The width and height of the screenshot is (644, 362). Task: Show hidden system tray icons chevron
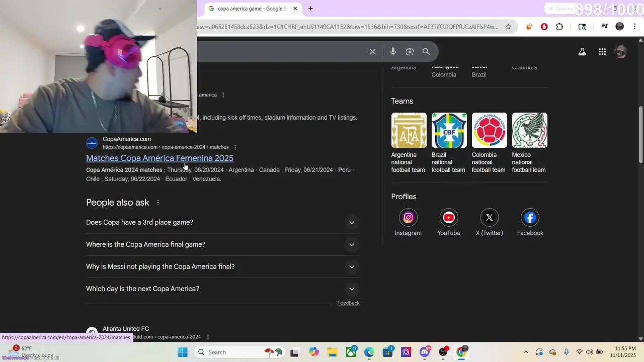coord(526,352)
